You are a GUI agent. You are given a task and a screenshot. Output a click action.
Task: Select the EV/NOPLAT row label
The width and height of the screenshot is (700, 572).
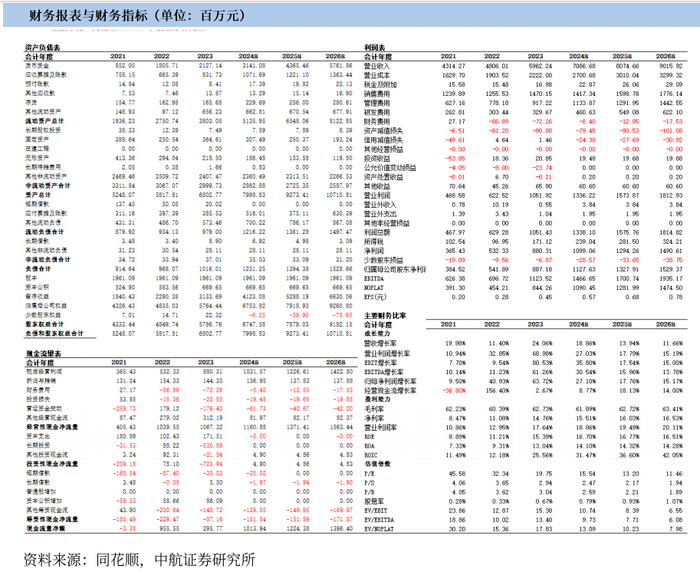pyautogui.click(x=379, y=529)
